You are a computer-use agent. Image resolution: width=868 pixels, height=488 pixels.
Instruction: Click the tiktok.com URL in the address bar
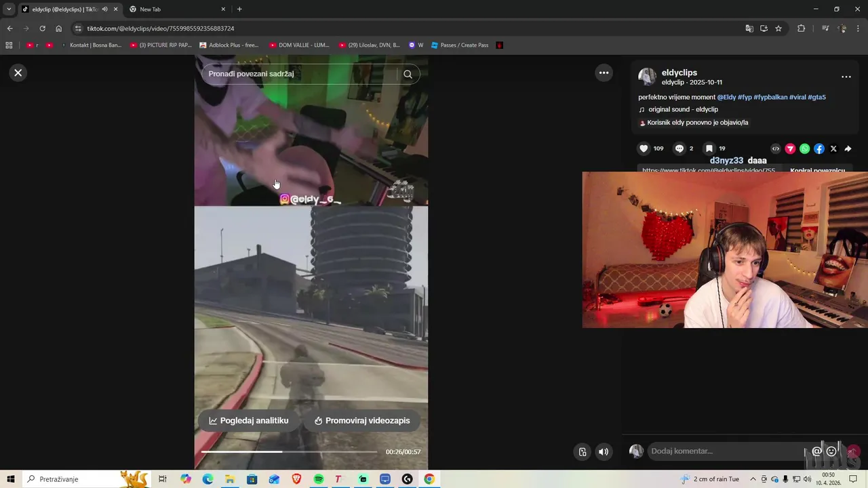pyautogui.click(x=161, y=28)
